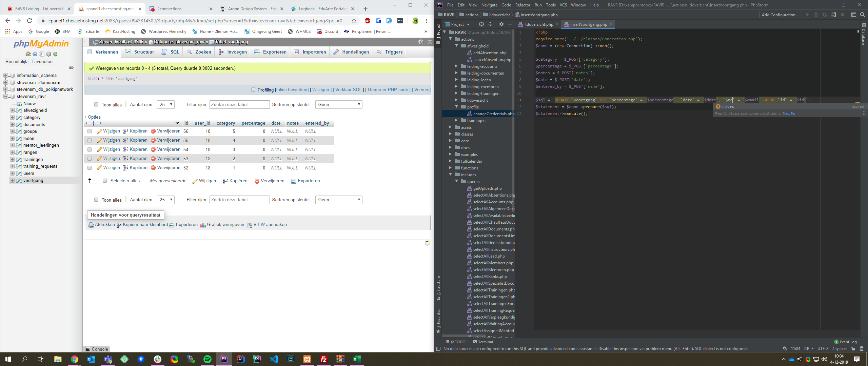Expand the leiding-accounts folder
Screen dimensions: 868x366
point(456,66)
